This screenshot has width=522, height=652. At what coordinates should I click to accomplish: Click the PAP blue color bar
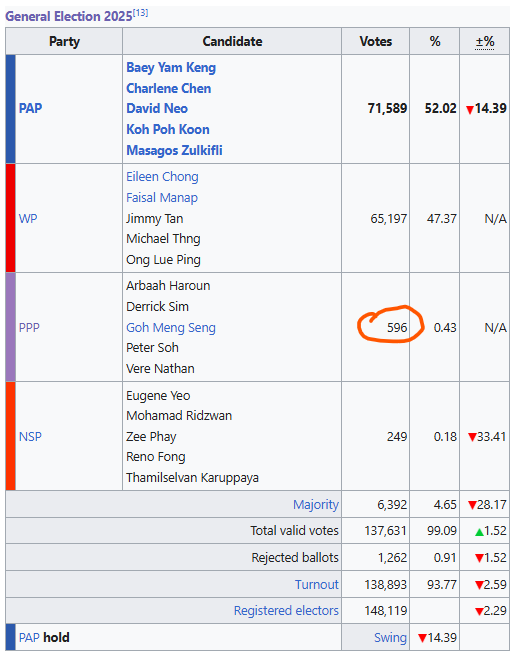pos(10,109)
